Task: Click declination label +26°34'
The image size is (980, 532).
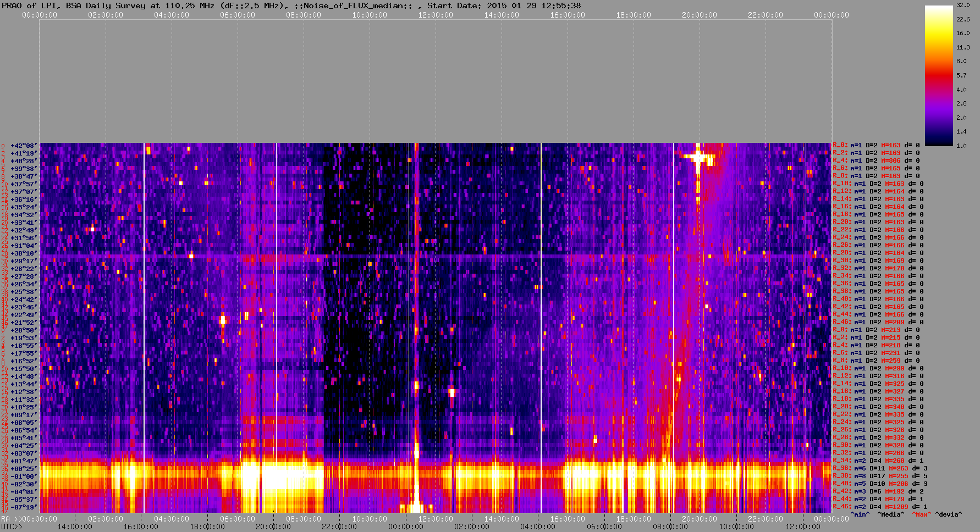Action: coord(23,284)
